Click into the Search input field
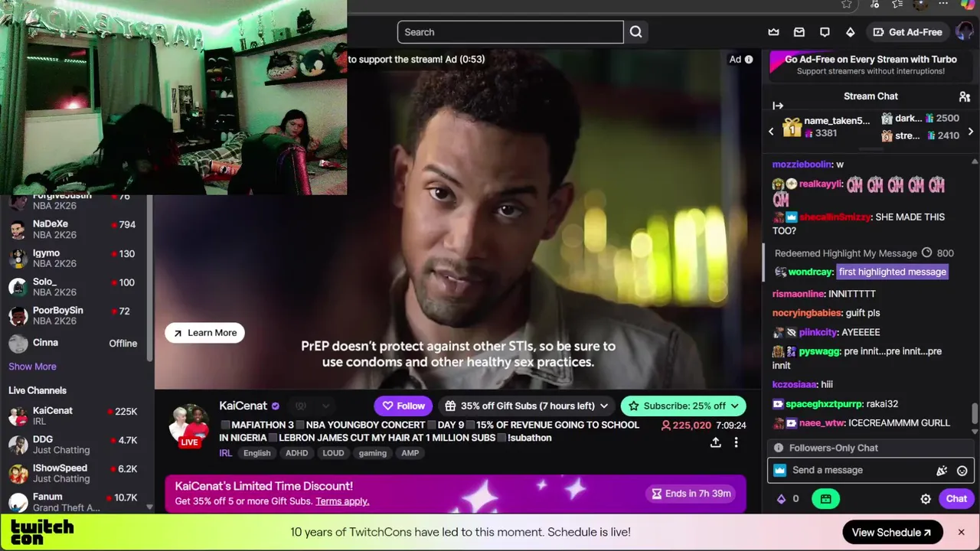This screenshot has width=980, height=551. click(510, 32)
